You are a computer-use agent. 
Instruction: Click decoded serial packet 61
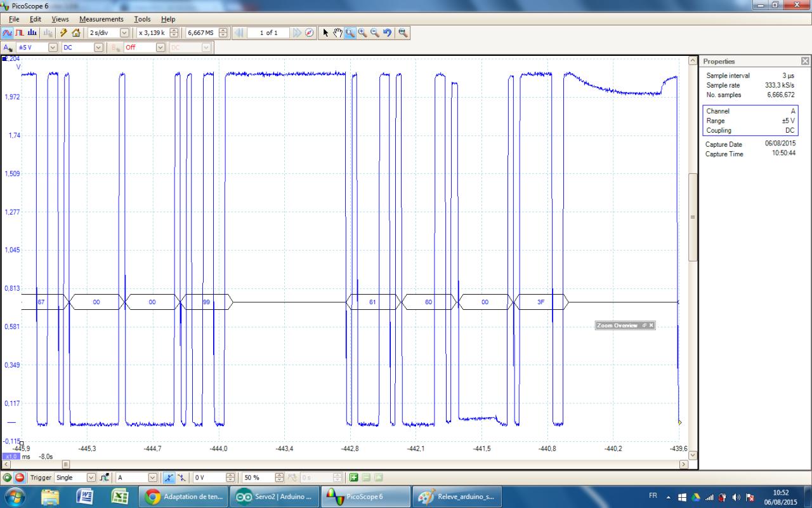click(x=373, y=302)
